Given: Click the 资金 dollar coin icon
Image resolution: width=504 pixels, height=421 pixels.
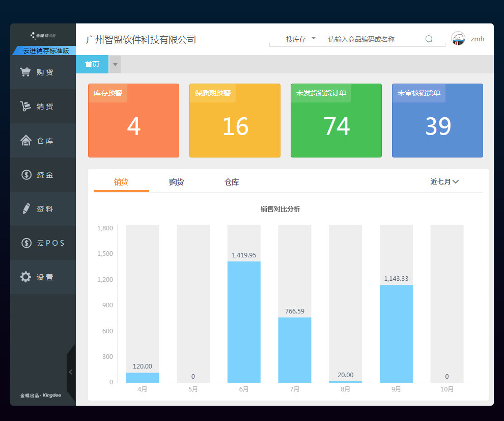Looking at the screenshot, I should (x=26, y=175).
